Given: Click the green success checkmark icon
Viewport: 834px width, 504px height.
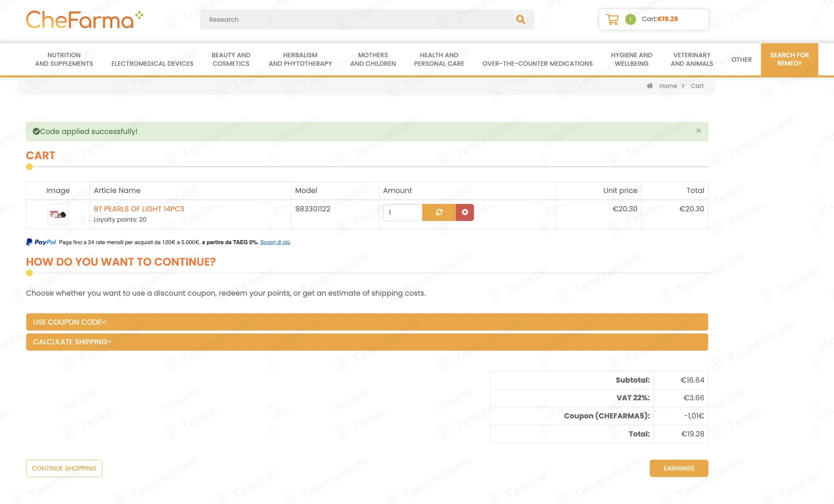Looking at the screenshot, I should click(x=36, y=131).
